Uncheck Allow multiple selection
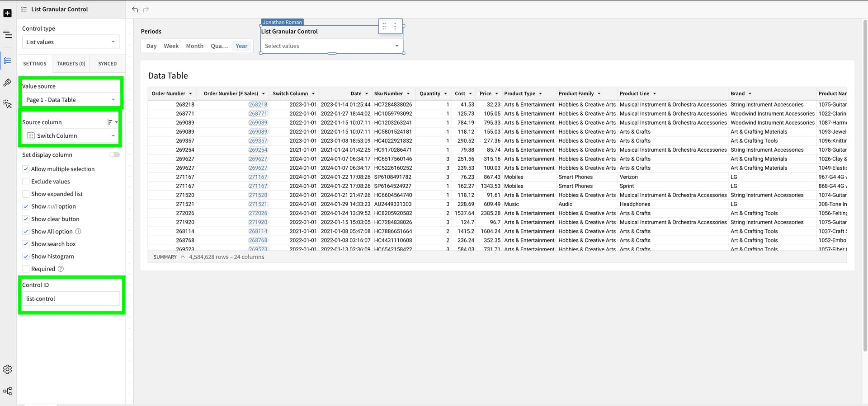This screenshot has width=868, height=406. click(26, 169)
